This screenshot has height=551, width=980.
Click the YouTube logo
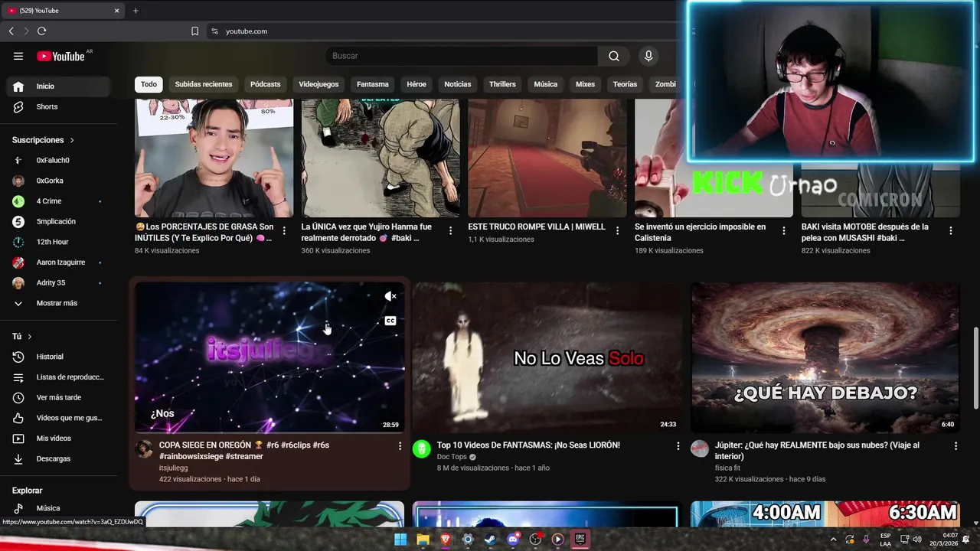pyautogui.click(x=60, y=56)
